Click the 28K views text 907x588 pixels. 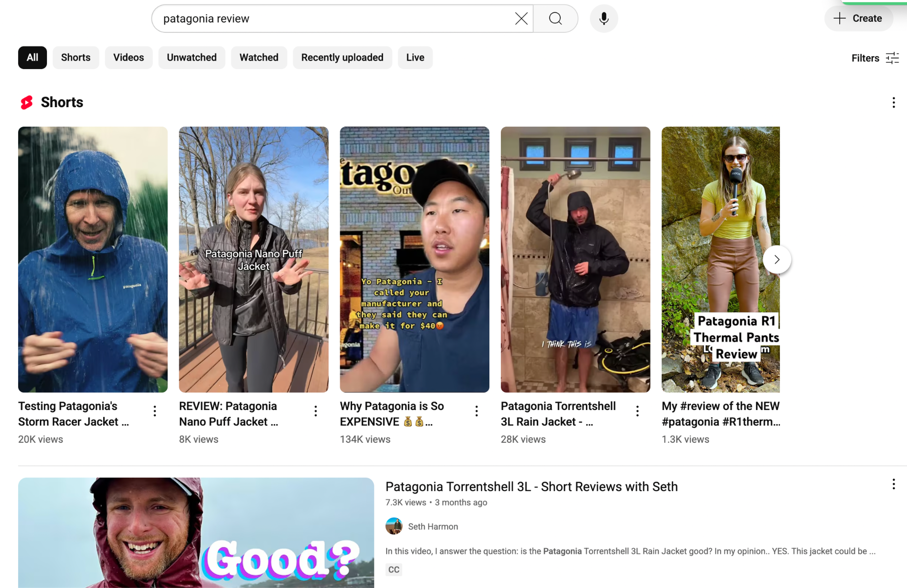523,440
